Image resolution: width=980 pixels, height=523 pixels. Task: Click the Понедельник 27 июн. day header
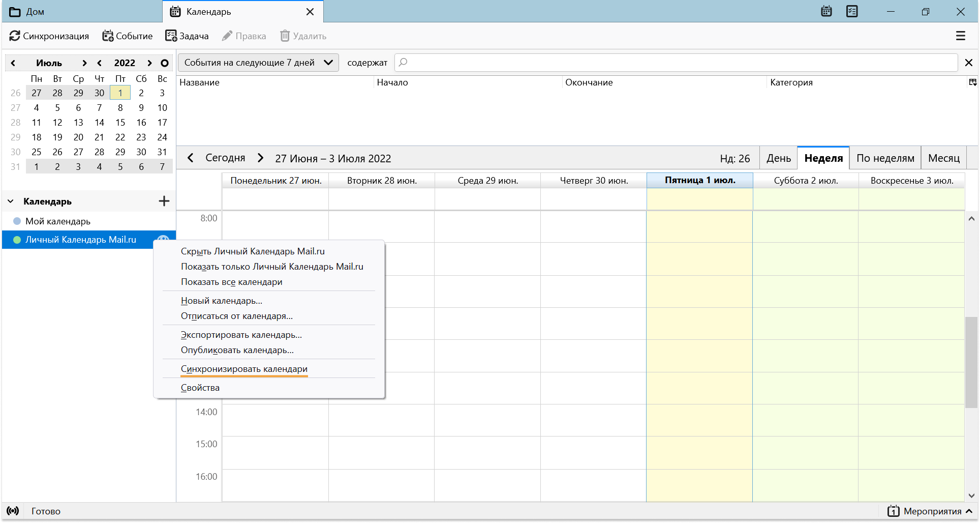pos(276,181)
